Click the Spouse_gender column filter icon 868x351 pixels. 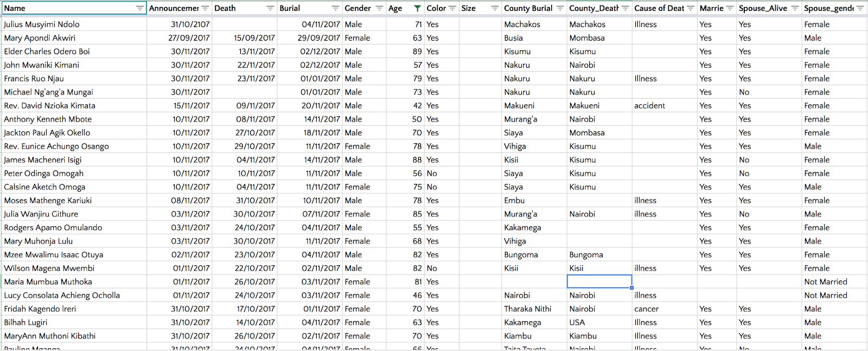coord(860,8)
